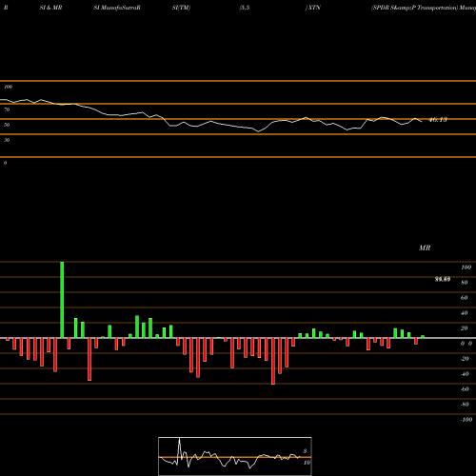Click the MR axis label -80
This screenshot has height=476, width=476.
coord(465,405)
